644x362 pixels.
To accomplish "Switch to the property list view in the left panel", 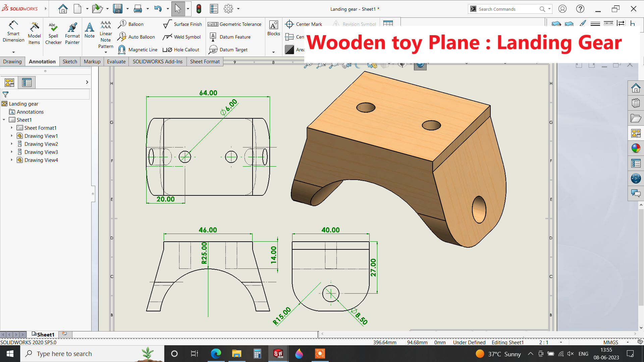I will tap(26, 82).
